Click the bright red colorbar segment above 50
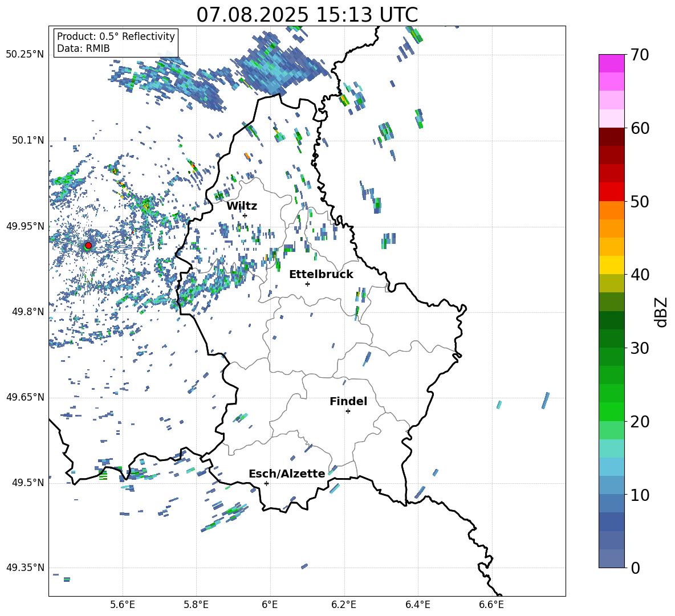 point(612,192)
